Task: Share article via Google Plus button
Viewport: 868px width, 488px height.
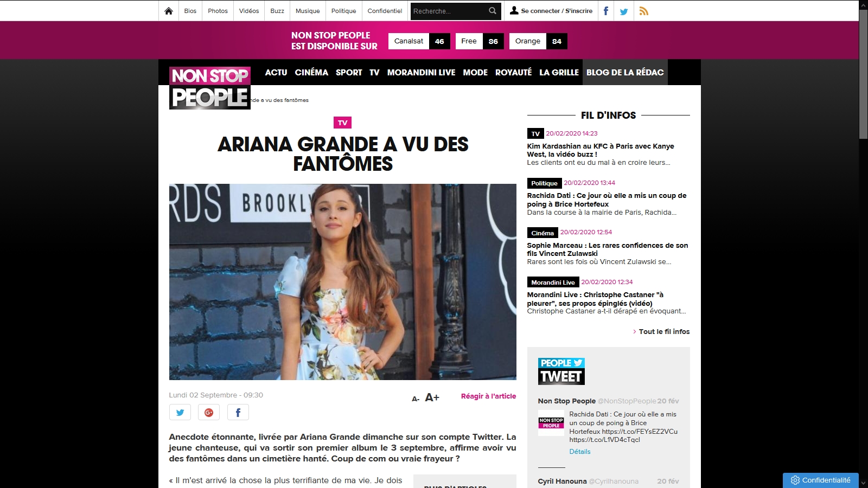Action: point(209,412)
